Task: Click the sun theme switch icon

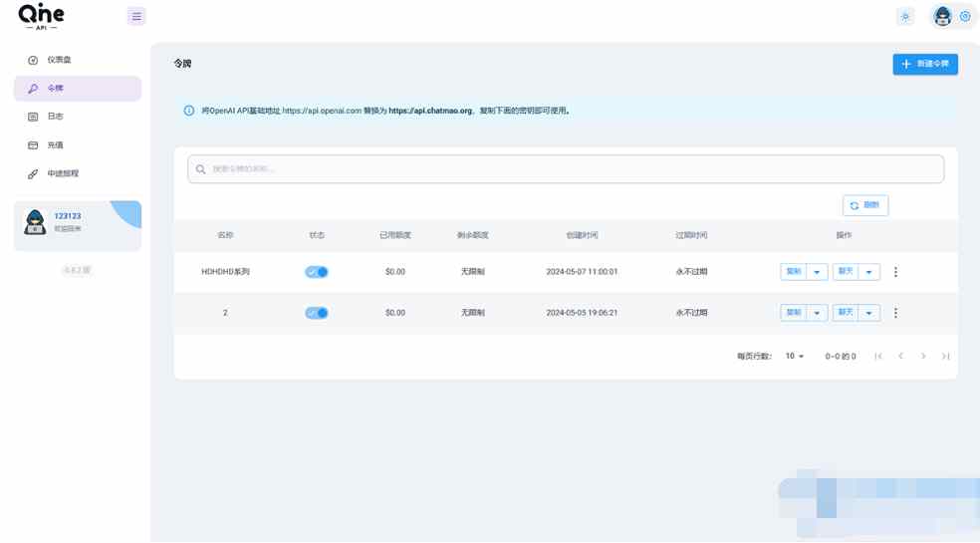Action: click(905, 16)
